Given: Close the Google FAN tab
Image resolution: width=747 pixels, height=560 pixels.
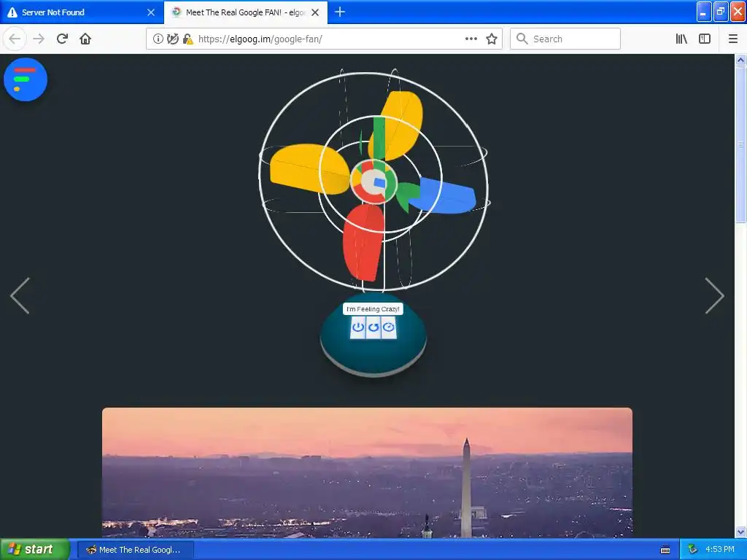Looking at the screenshot, I should coord(315,12).
